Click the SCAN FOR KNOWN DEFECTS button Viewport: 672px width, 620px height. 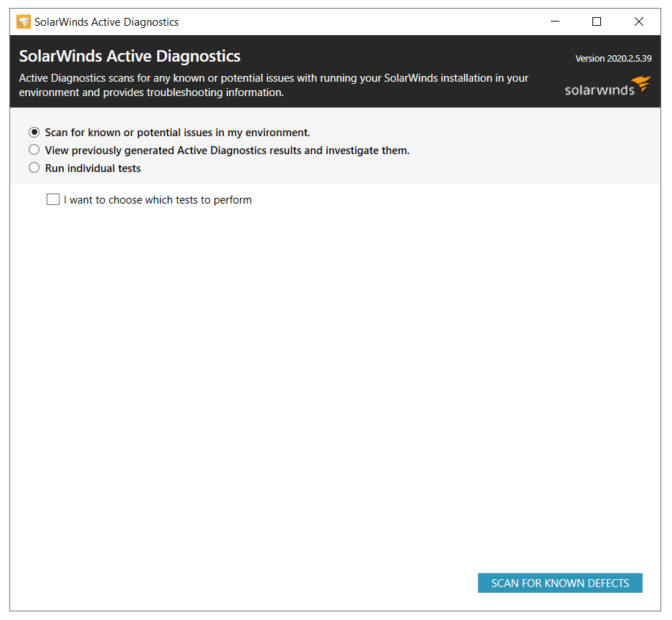559,583
